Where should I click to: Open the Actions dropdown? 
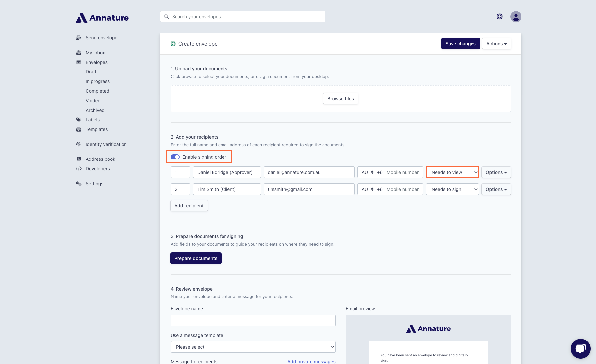497,44
